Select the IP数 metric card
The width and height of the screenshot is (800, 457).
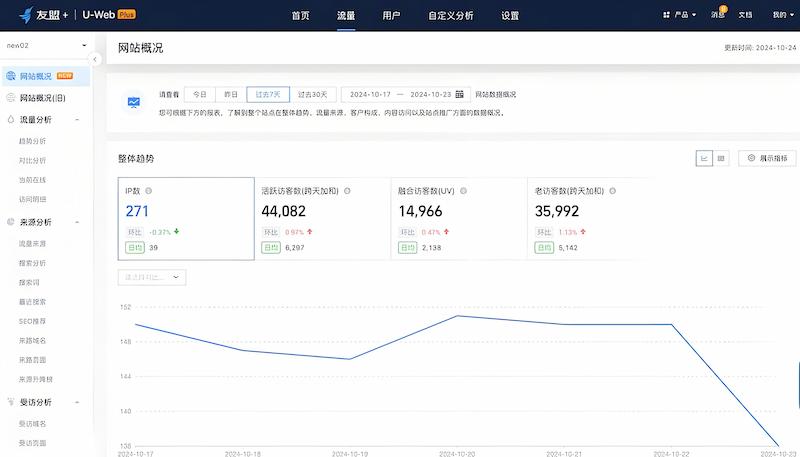click(186, 219)
